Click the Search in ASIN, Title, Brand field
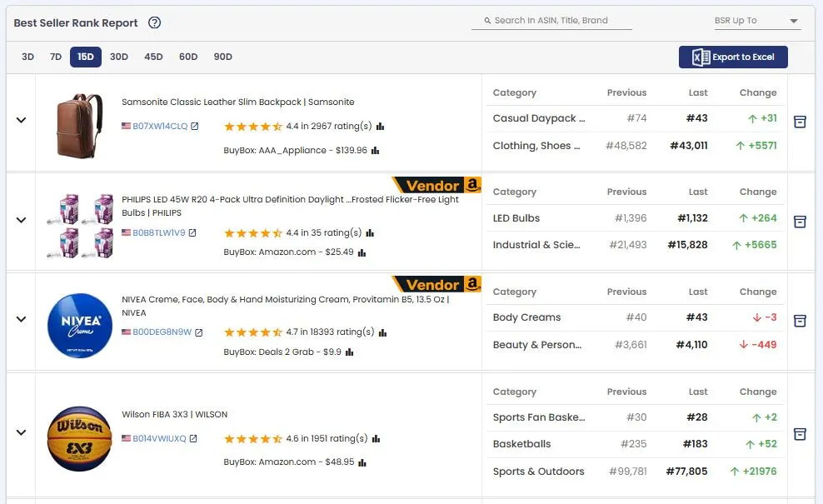Screen dimensions: 823x504 coord(551,21)
